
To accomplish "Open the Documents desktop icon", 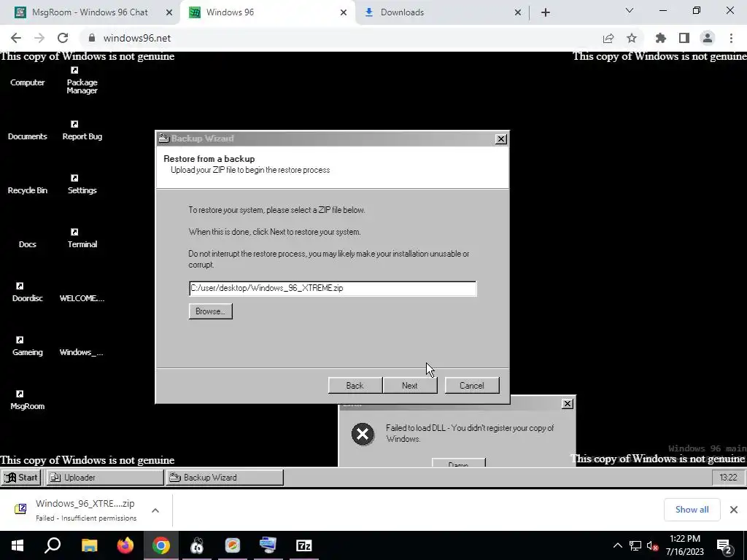I will 27,136.
